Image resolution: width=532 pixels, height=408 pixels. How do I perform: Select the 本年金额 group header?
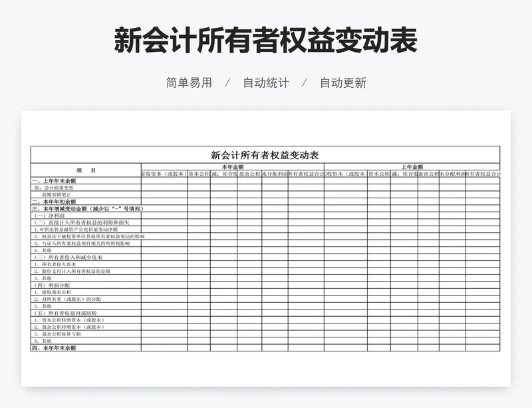pos(233,167)
